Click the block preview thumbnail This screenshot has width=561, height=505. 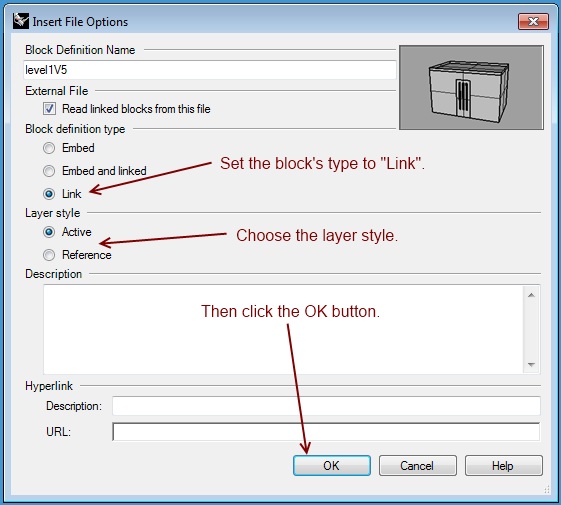coord(471,87)
